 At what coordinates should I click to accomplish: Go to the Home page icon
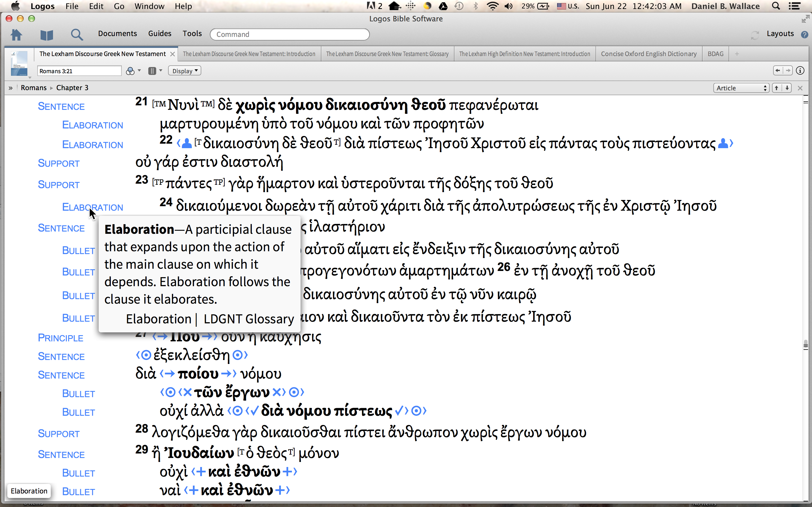[x=16, y=35]
